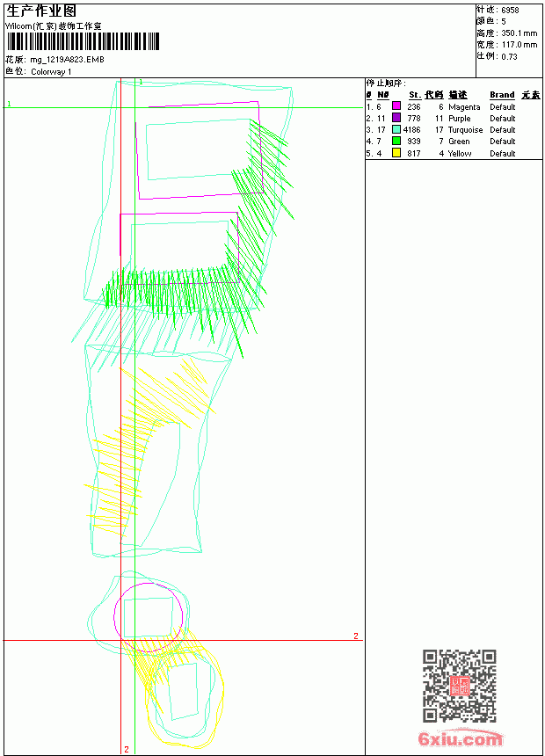Click the red marker 2 on horizontal guide

click(x=356, y=636)
